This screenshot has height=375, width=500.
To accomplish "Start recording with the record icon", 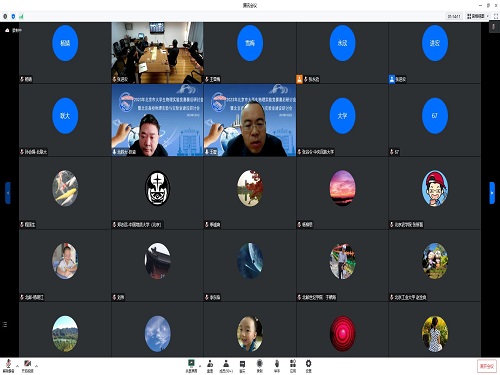I will point(260,366).
